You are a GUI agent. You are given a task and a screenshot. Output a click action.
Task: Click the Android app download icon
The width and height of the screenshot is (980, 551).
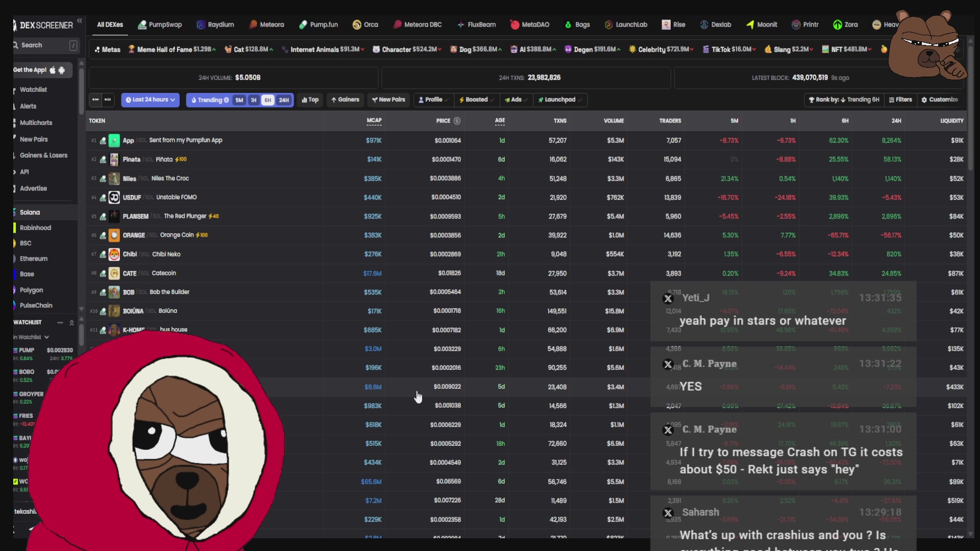(x=62, y=70)
